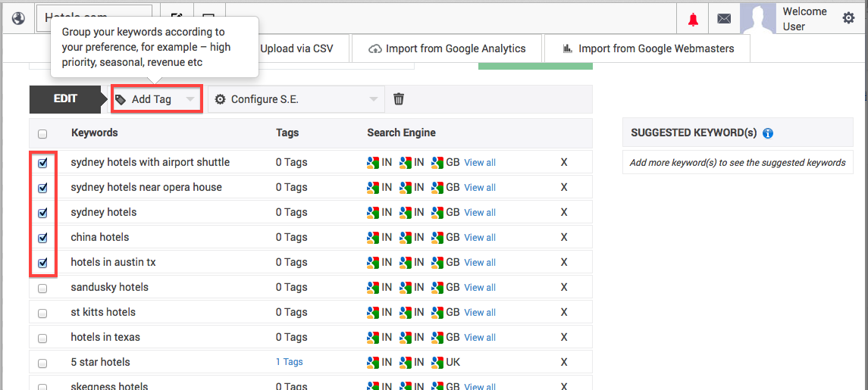Image resolution: width=868 pixels, height=390 pixels.
Task: Click the trash delete icon
Action: pyautogui.click(x=399, y=99)
